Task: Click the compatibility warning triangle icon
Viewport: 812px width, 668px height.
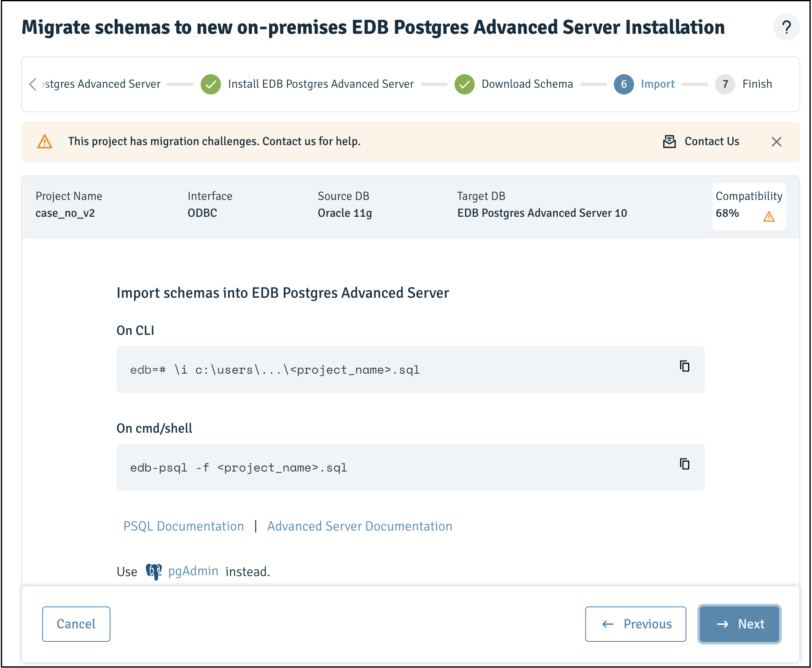Action: point(769,216)
